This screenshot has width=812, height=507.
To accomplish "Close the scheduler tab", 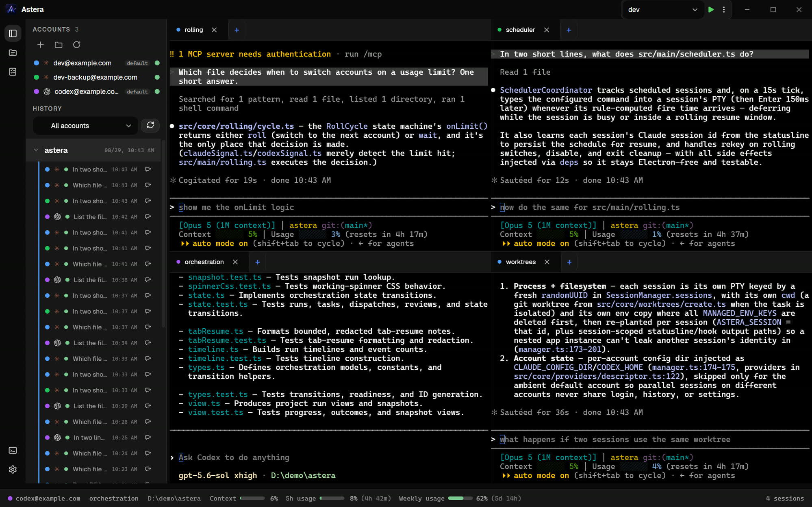I will click(x=547, y=30).
